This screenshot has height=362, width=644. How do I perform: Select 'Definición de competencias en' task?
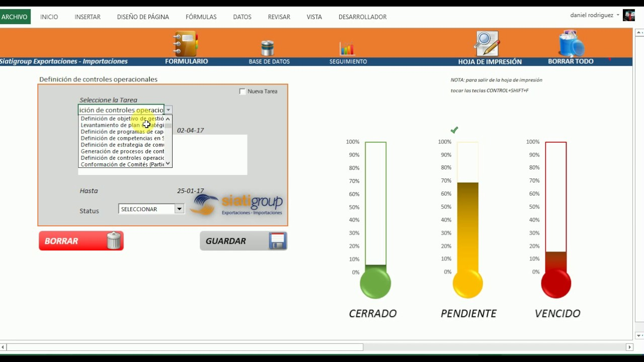[122, 138]
